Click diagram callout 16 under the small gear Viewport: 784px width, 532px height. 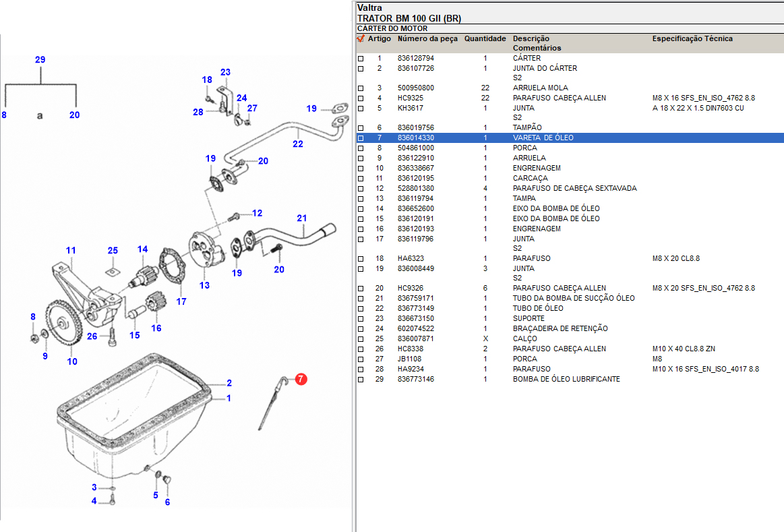coord(156,328)
